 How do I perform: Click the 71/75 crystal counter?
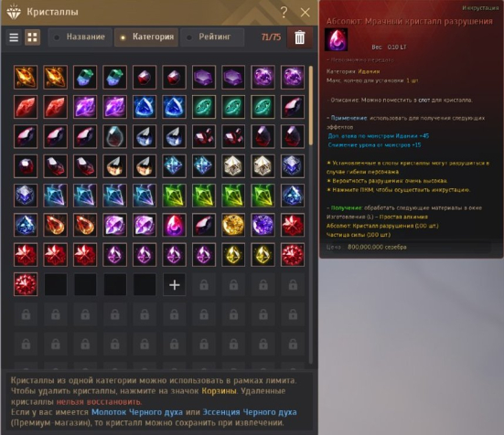(271, 37)
